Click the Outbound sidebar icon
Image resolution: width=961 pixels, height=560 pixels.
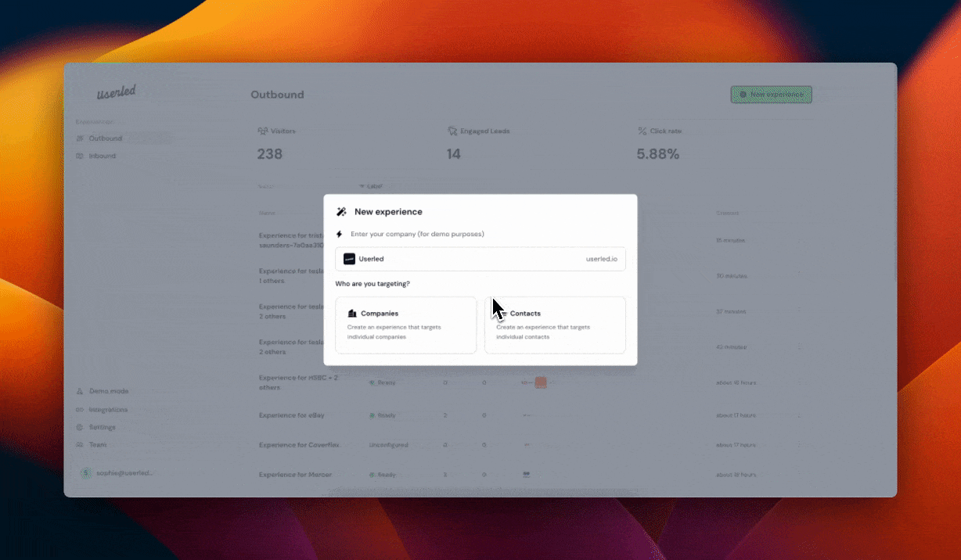click(x=80, y=138)
